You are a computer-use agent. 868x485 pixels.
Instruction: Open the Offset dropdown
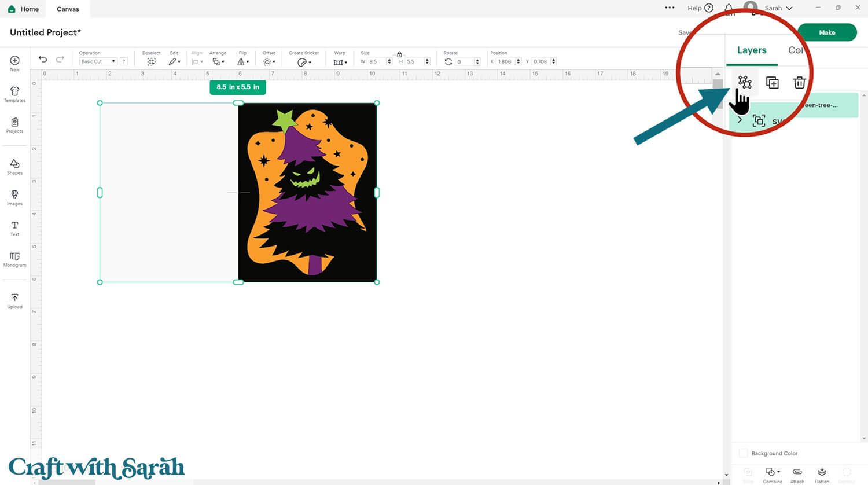(269, 61)
